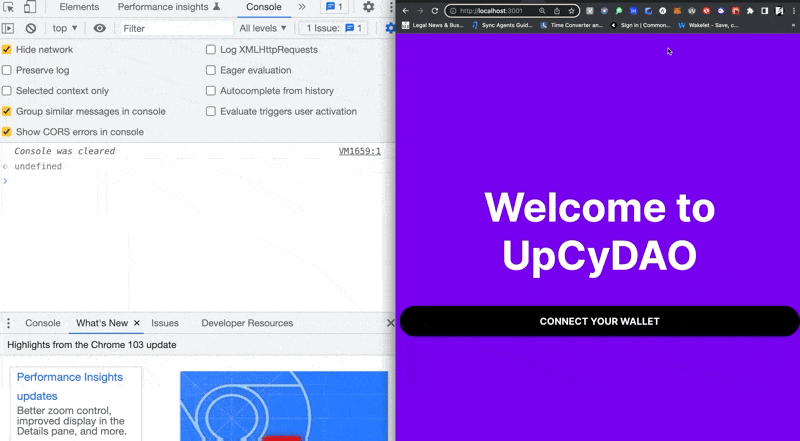The image size is (800, 441).
Task: Enable Log XMLHttpRequests checkbox
Action: 211,49
